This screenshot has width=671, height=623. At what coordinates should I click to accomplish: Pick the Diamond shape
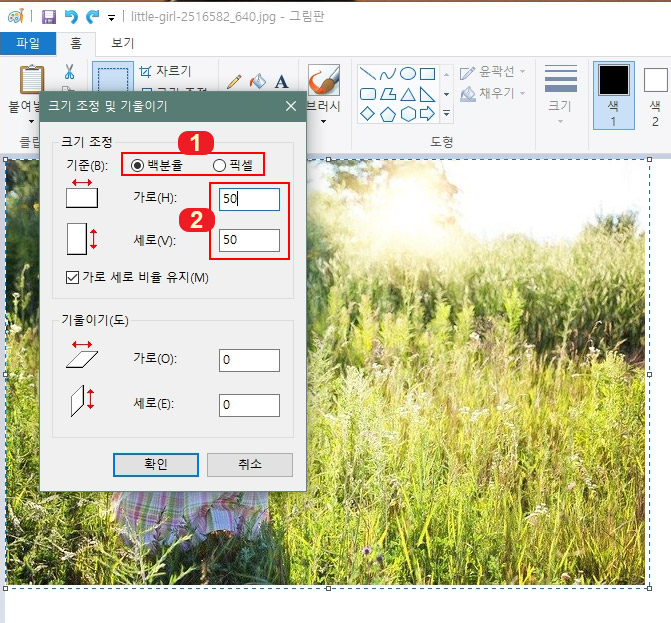point(368,114)
